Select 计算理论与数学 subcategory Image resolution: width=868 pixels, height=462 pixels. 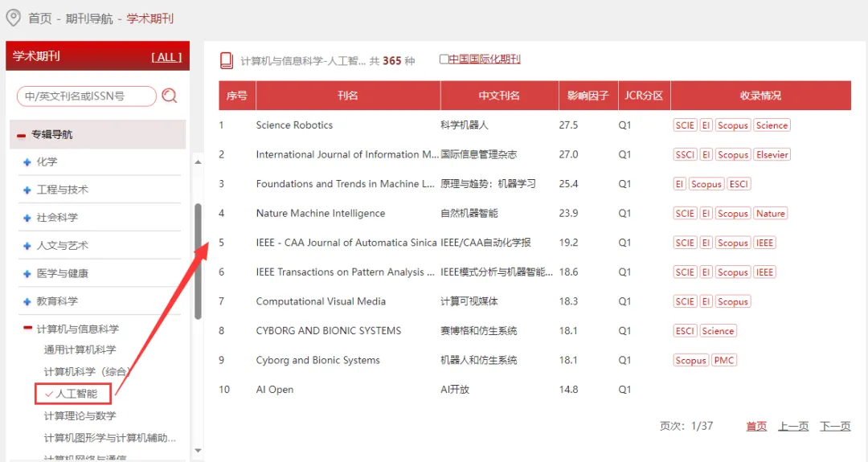click(80, 415)
